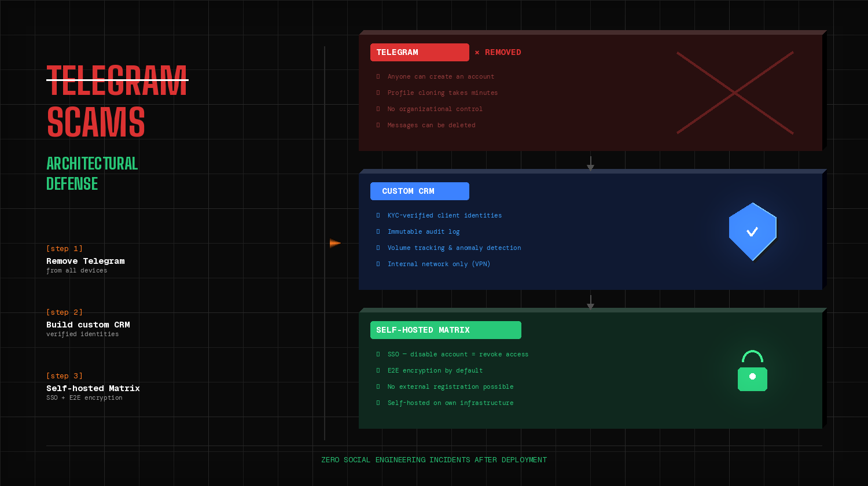Click 'Profile cloning takes minutes' line
This screenshot has height=486, width=868.
(x=443, y=93)
